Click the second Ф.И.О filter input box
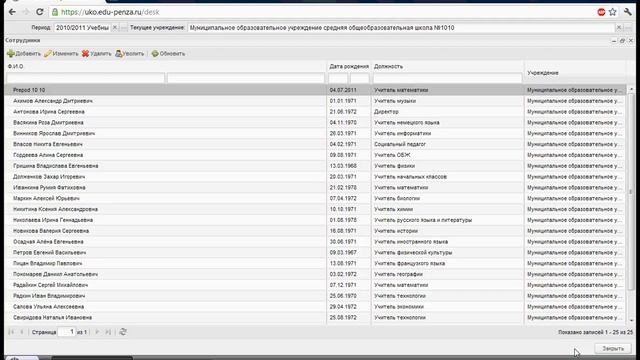Viewport: 640px width, 360px height. click(246, 78)
